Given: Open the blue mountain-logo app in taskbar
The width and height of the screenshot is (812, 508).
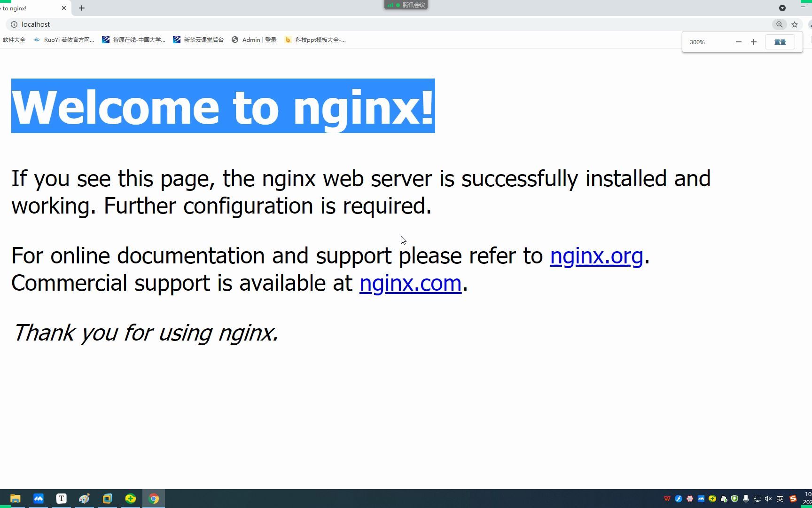Looking at the screenshot, I should [x=39, y=499].
